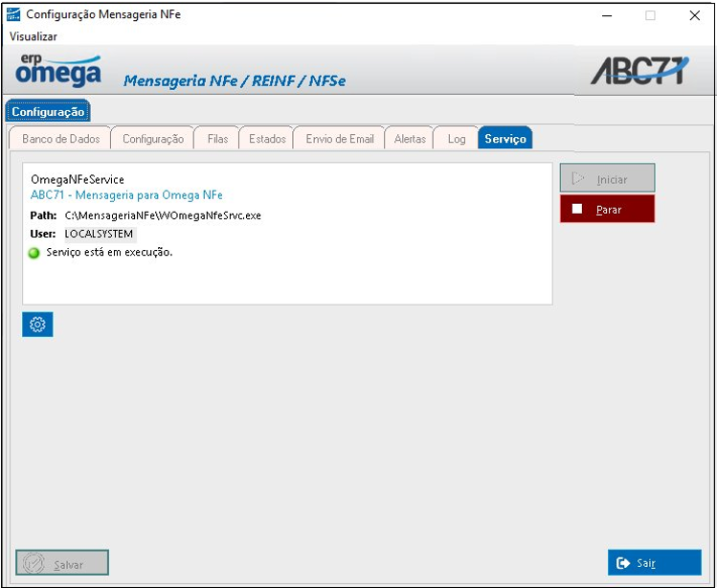Click the ABC71 logo
Viewport: 717px width, 588px height.
[x=639, y=71]
